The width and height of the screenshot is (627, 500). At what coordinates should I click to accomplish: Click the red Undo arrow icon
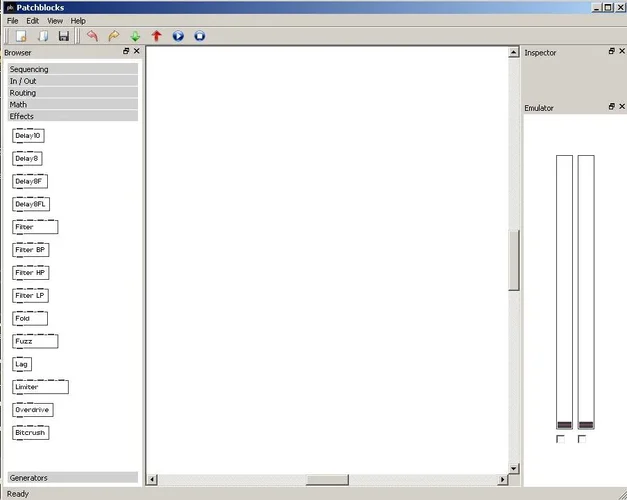click(x=92, y=36)
